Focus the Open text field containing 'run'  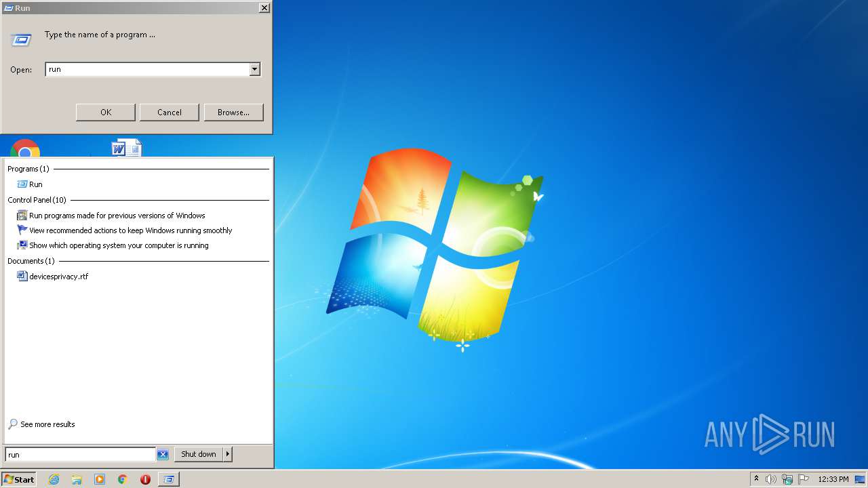pyautogui.click(x=147, y=69)
